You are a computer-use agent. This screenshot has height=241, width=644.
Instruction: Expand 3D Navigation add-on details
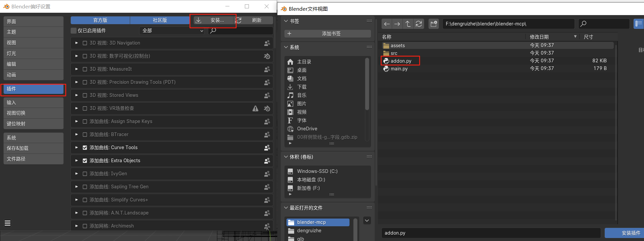coord(76,43)
